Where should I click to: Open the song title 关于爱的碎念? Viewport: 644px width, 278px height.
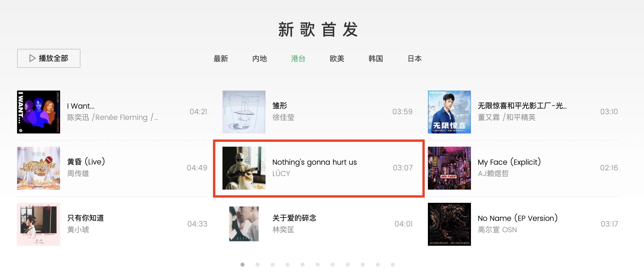pos(294,218)
